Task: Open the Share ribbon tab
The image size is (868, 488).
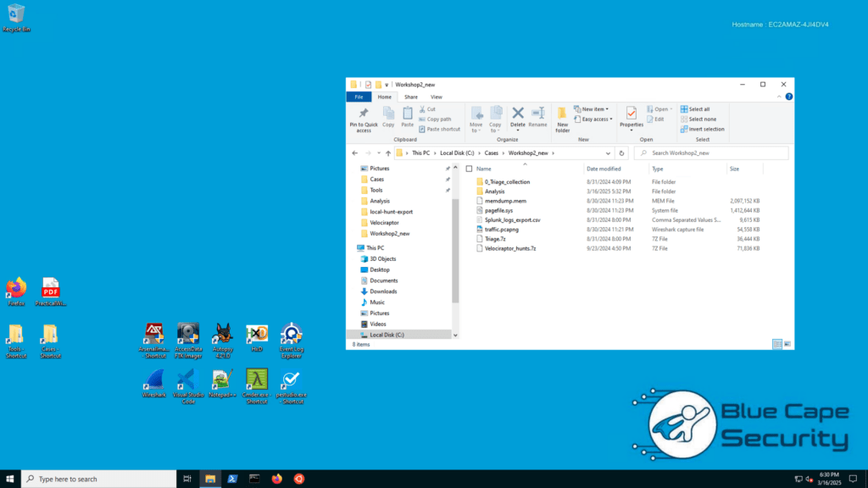Action: pyautogui.click(x=410, y=97)
